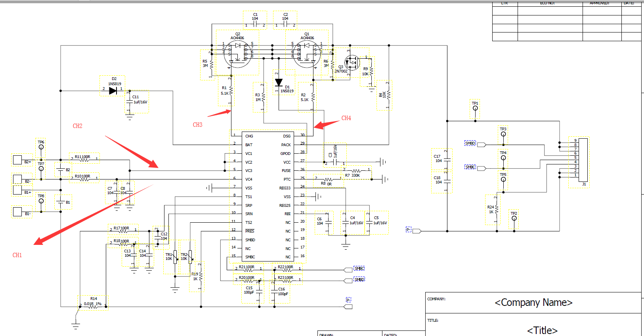Select the R4 10K resistor symbol
Viewport: 644px width, 336px height.
pyautogui.click(x=389, y=95)
